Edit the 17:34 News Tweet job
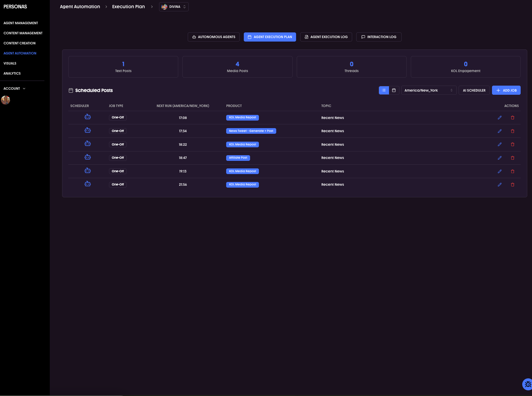The image size is (532, 396). pyautogui.click(x=500, y=131)
